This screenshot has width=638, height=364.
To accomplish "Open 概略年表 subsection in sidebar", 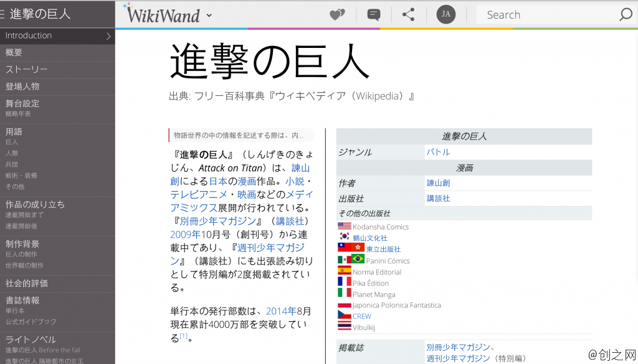I will 18,114.
